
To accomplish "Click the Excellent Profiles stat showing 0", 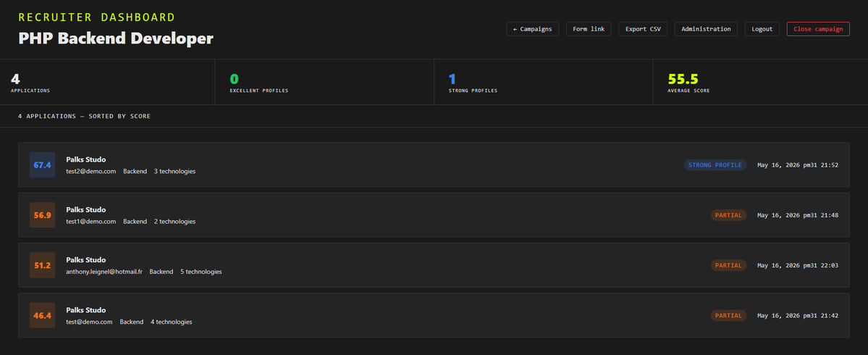I will pyautogui.click(x=324, y=82).
